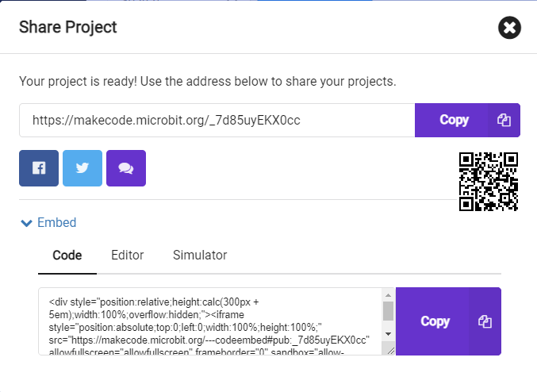Image resolution: width=537 pixels, height=392 pixels.
Task: Collapse the Embed section chevron
Action: [26, 223]
